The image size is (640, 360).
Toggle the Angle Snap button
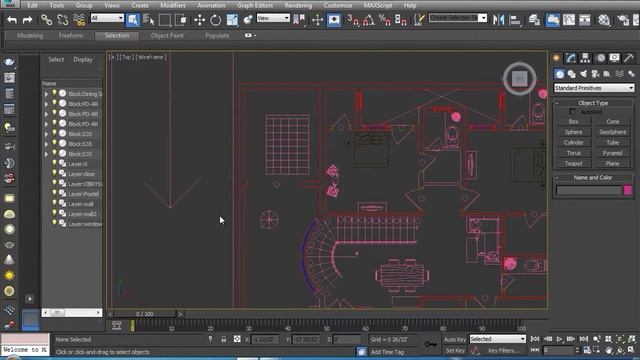pyautogui.click(x=369, y=20)
